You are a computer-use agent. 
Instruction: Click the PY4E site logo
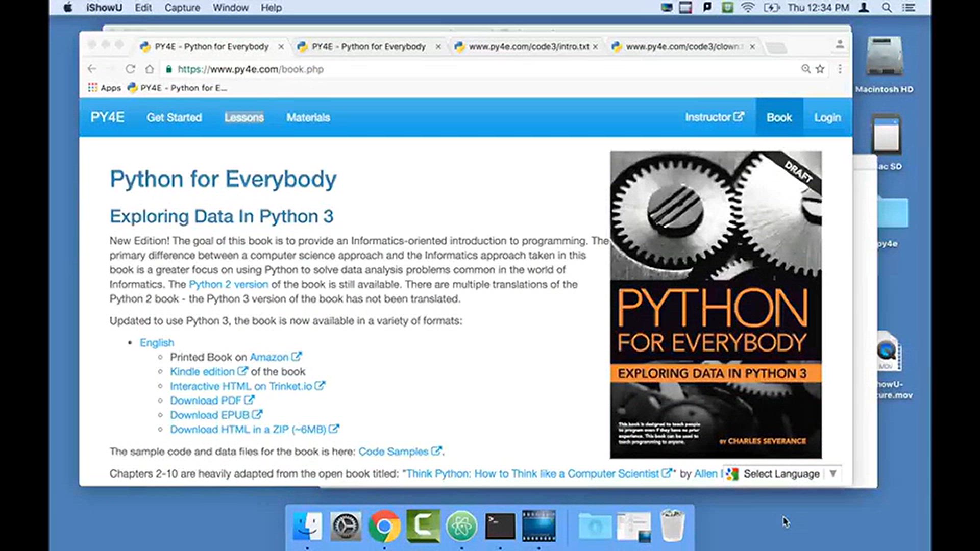click(107, 117)
